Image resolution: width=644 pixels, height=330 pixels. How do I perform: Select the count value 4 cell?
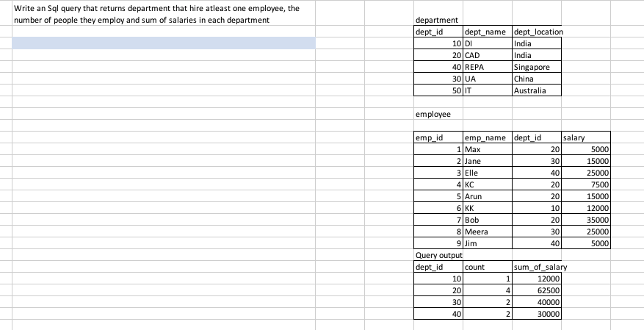tap(488, 290)
